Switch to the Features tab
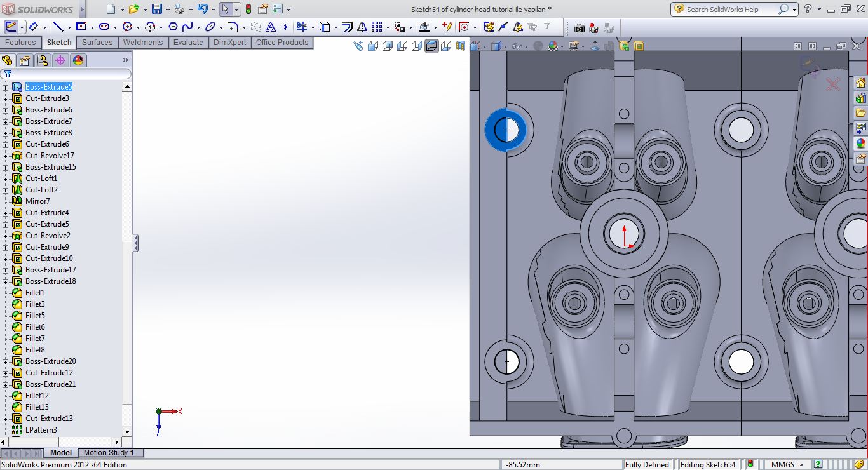The image size is (868, 470). 20,43
